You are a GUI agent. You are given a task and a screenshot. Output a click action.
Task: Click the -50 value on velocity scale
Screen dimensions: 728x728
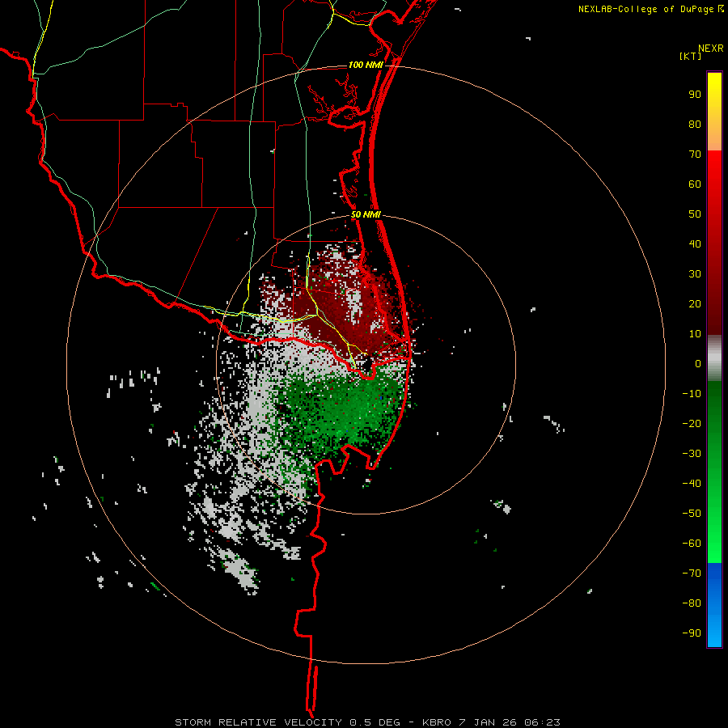[692, 514]
